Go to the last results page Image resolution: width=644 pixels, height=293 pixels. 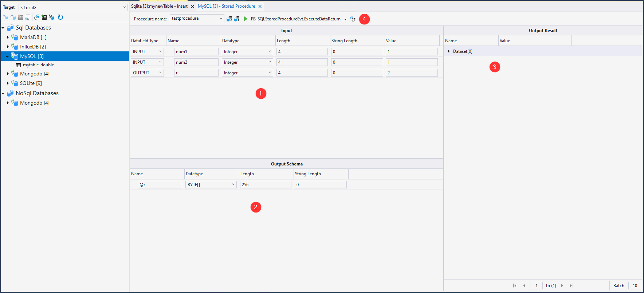[x=572, y=286]
